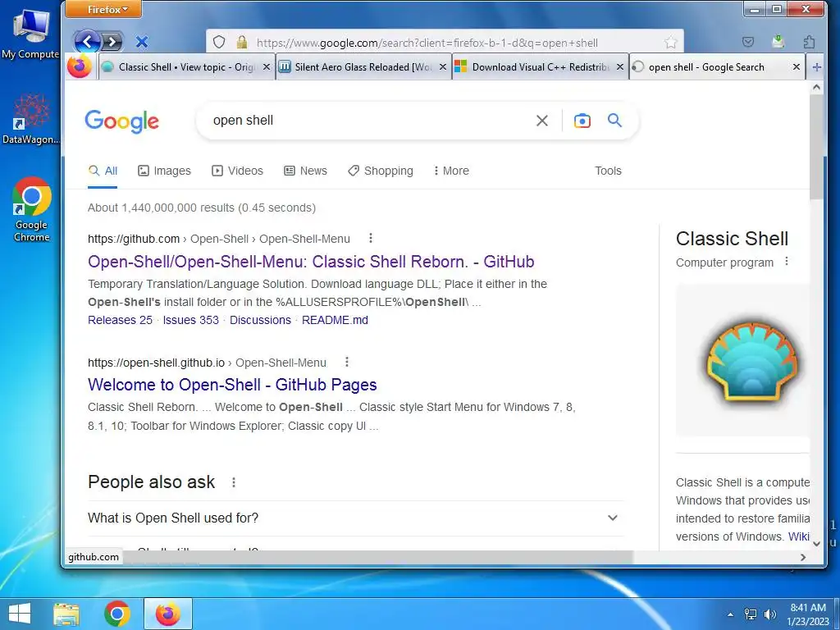
Task: Close the Classic Shell View topic tab
Action: click(x=267, y=67)
